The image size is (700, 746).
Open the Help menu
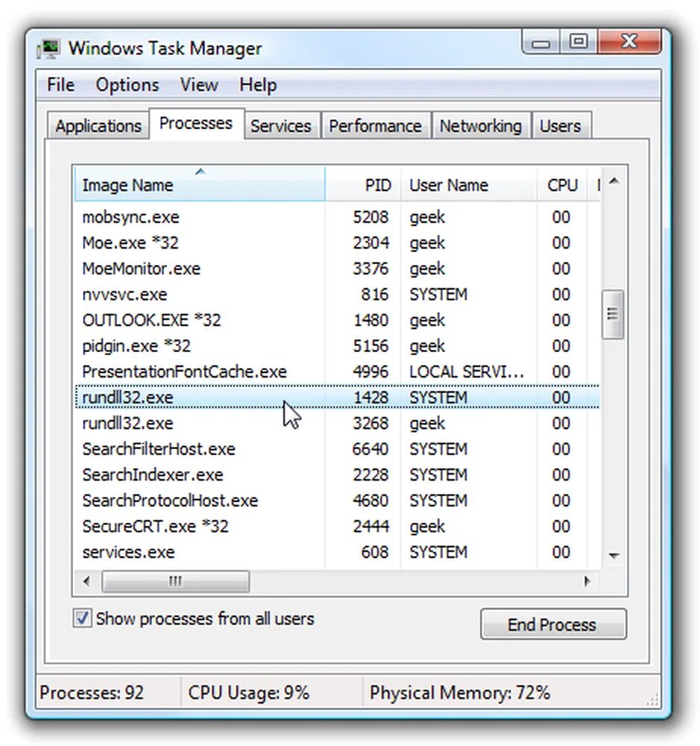pos(258,85)
